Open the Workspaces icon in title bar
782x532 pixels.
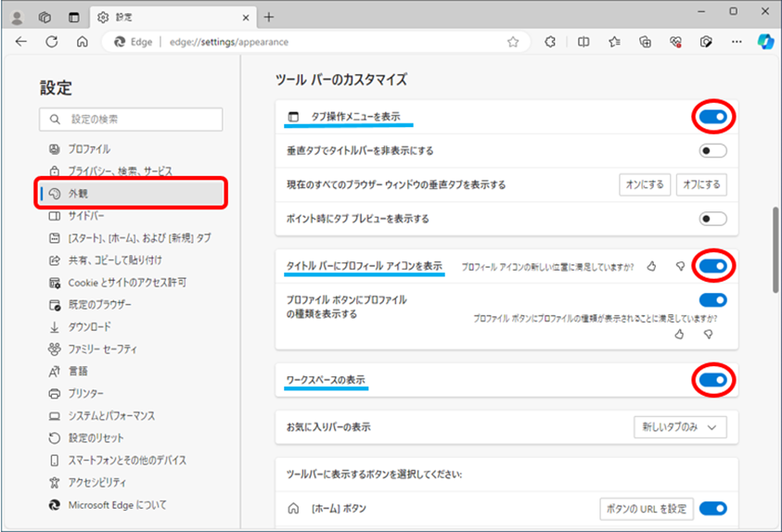pyautogui.click(x=45, y=18)
